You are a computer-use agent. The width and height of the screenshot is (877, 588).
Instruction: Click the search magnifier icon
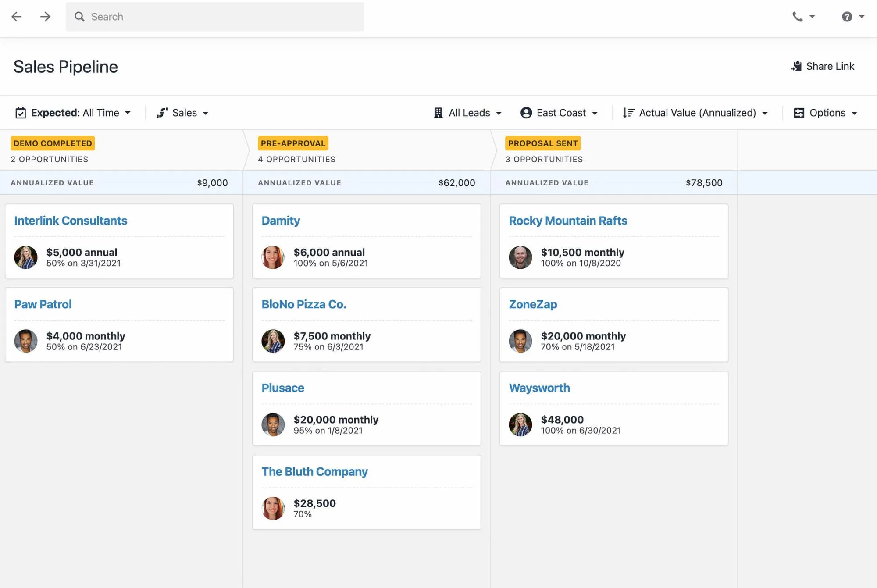pos(80,17)
